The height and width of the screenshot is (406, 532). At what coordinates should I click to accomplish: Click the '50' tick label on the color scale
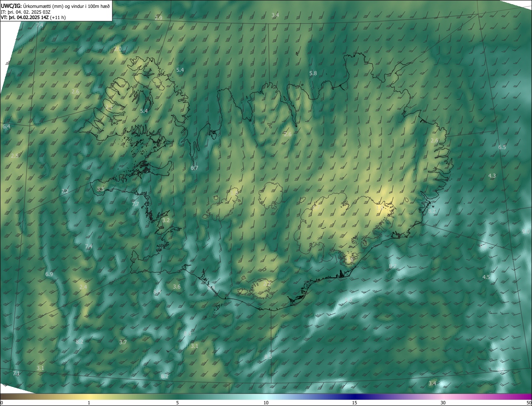[x=529, y=403]
